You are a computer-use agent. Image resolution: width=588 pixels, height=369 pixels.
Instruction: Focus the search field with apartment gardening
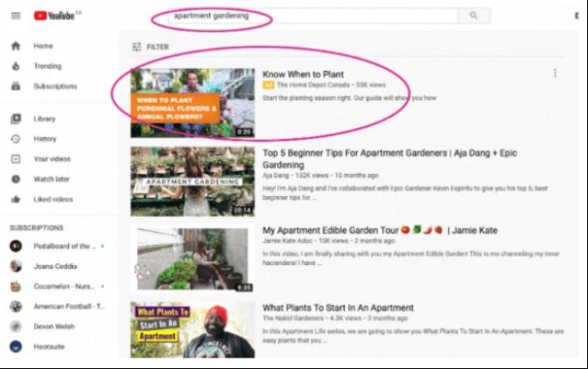click(x=313, y=16)
